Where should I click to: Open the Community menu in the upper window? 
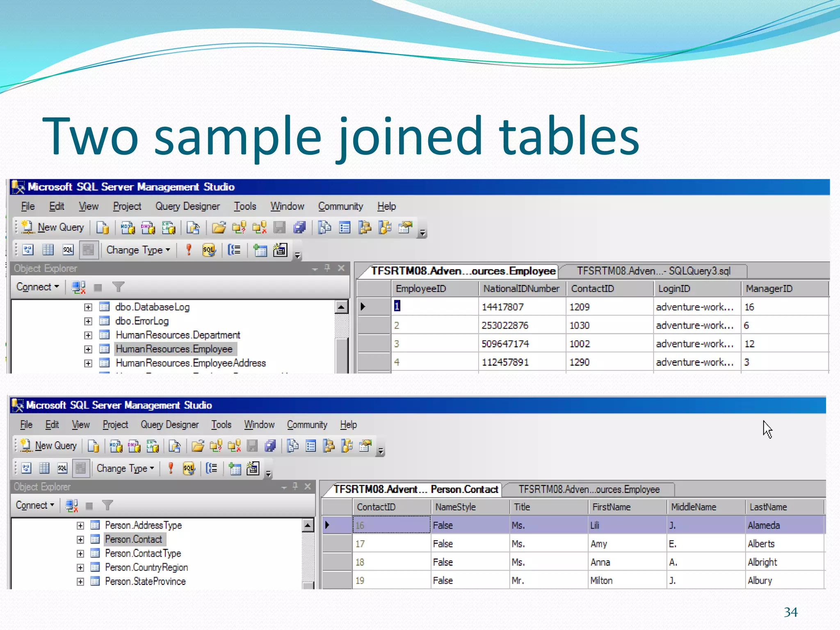[x=340, y=206]
